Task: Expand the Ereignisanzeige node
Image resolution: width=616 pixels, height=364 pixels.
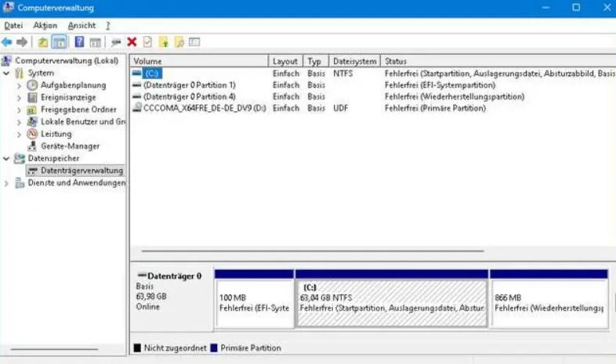Action: [x=19, y=98]
